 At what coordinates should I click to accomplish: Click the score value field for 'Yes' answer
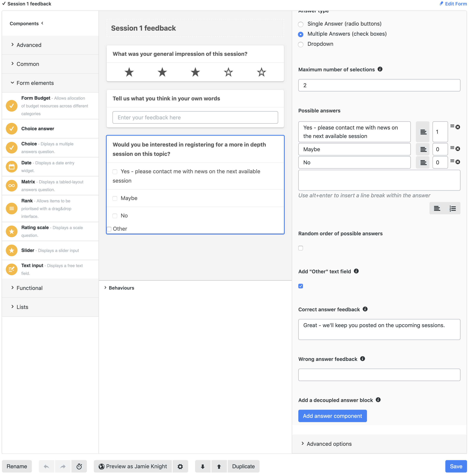[x=440, y=132]
